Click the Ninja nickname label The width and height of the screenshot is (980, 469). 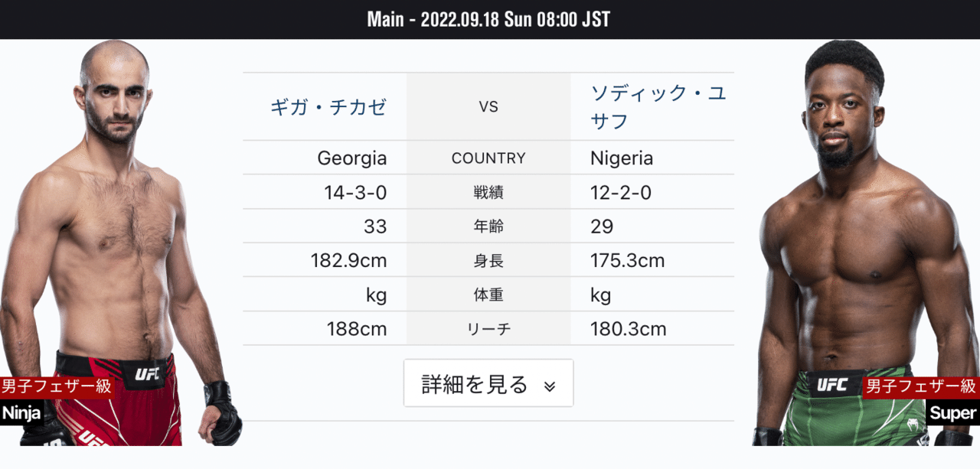(x=21, y=413)
